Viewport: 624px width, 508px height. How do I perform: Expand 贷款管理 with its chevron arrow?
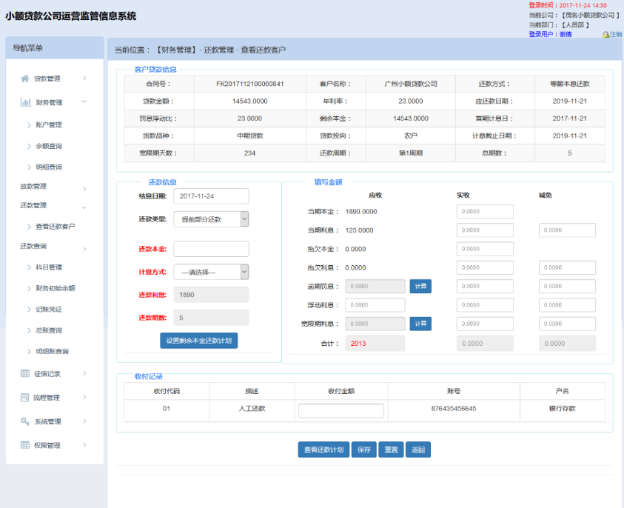pyautogui.click(x=84, y=78)
